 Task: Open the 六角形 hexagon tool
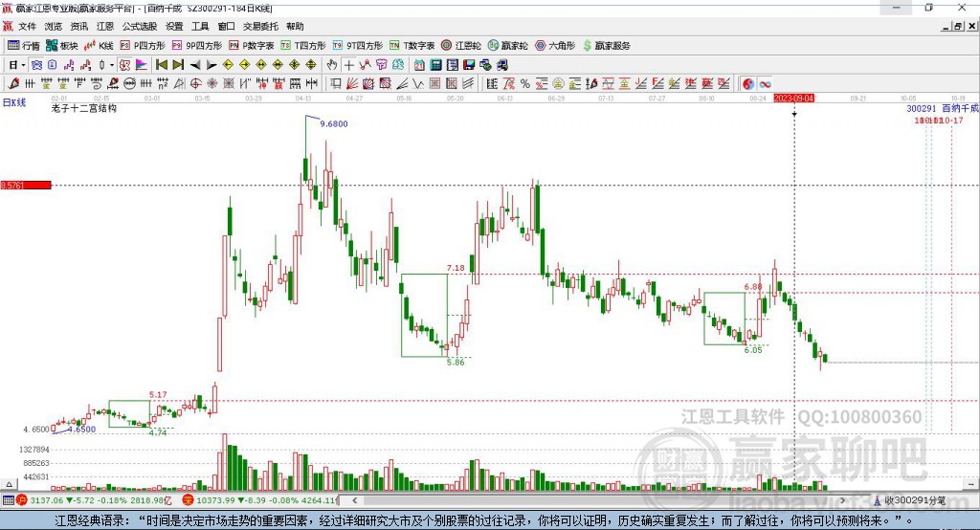click(555, 46)
